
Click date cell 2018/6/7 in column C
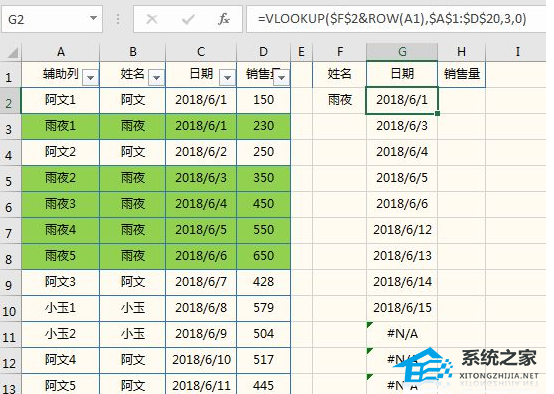pos(201,282)
